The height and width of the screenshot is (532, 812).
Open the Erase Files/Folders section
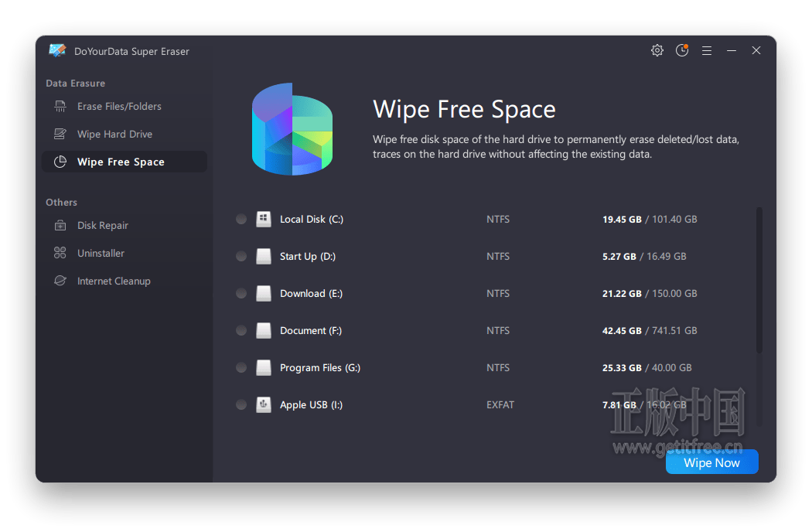[125, 106]
